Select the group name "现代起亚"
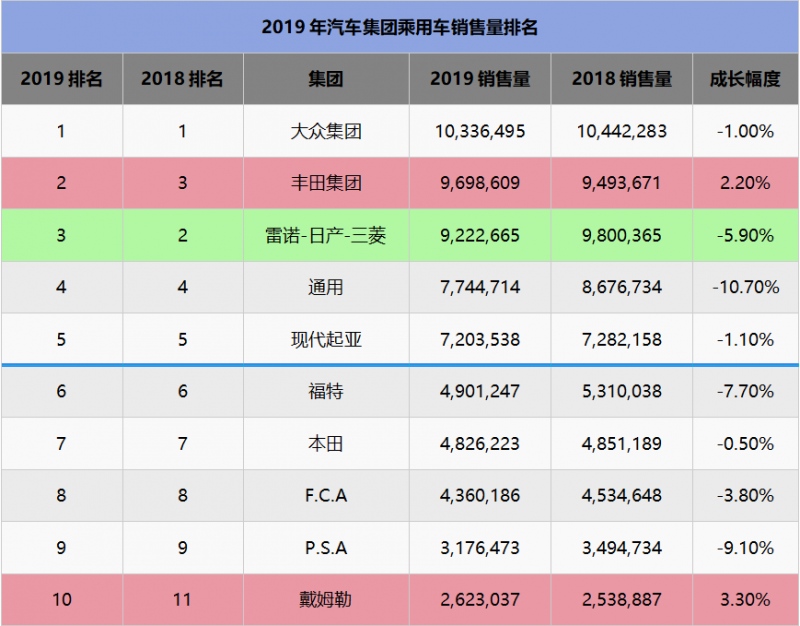Viewport: 800px width, 626px height. (x=326, y=340)
